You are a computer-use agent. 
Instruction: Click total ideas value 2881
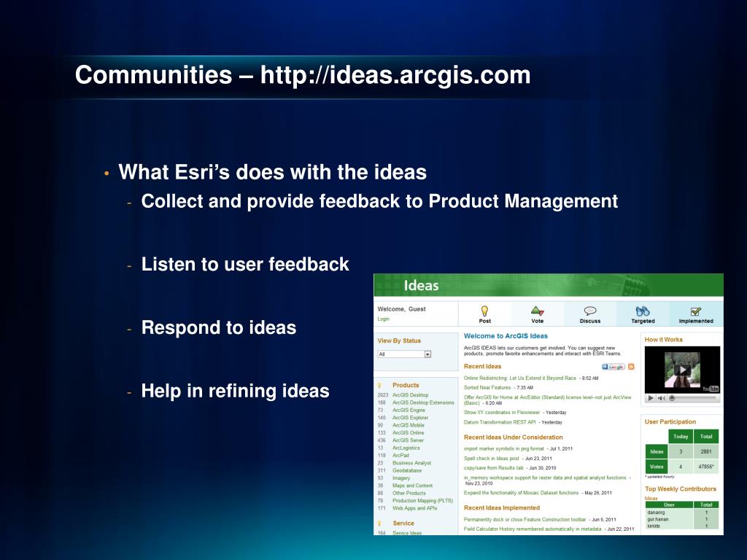pyautogui.click(x=706, y=451)
